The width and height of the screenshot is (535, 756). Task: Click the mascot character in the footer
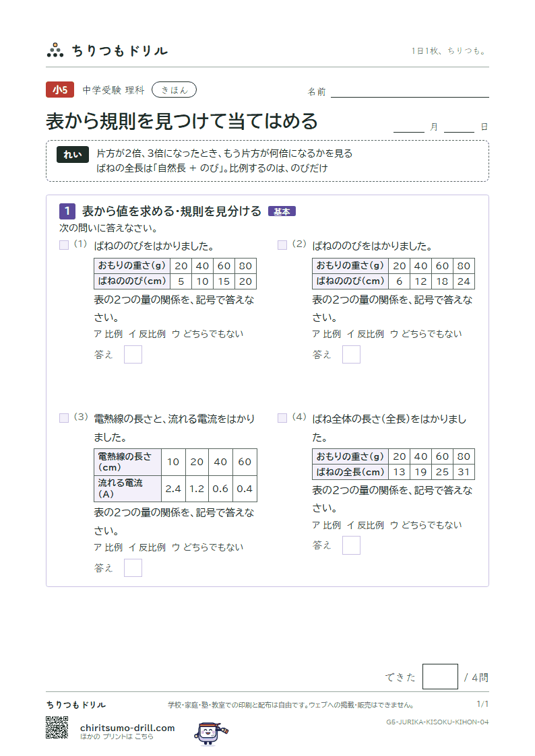[x=211, y=733]
